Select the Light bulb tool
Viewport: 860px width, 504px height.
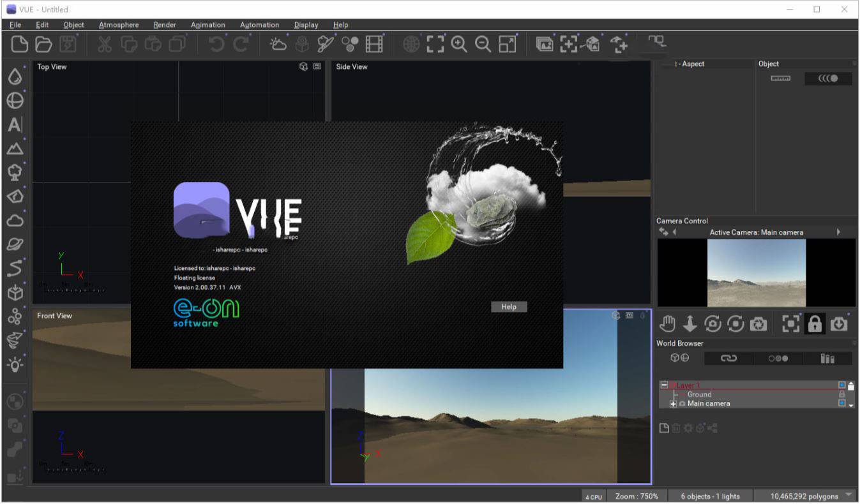click(15, 364)
